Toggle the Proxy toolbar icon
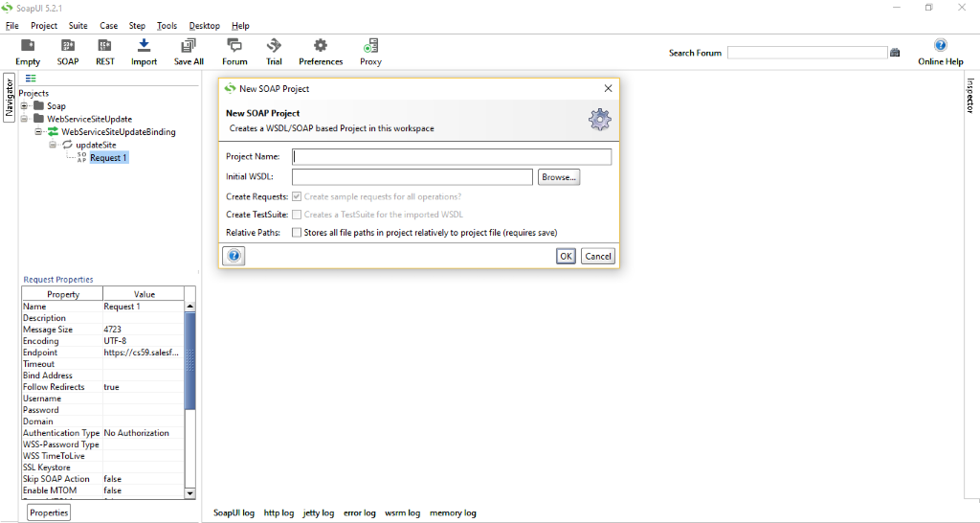The height and width of the screenshot is (523, 980). pyautogui.click(x=370, y=46)
